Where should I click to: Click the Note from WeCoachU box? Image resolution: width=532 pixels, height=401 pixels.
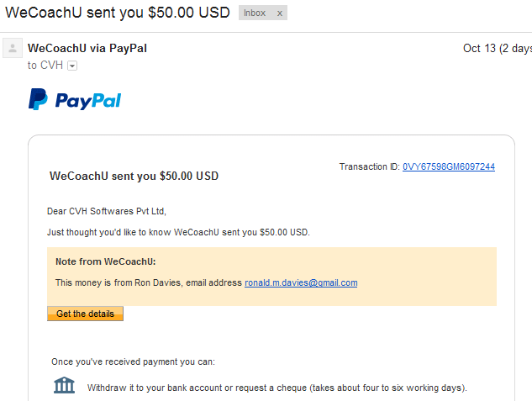[x=271, y=277]
